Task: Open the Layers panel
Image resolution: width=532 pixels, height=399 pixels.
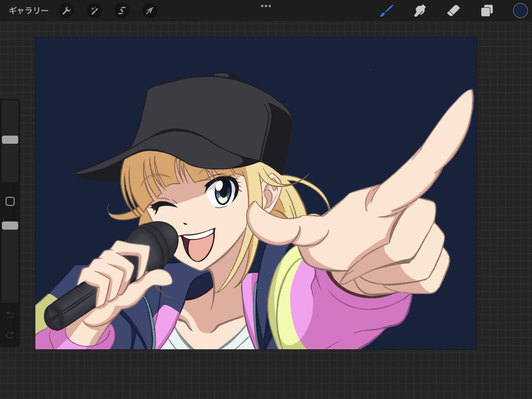Action: click(x=487, y=11)
